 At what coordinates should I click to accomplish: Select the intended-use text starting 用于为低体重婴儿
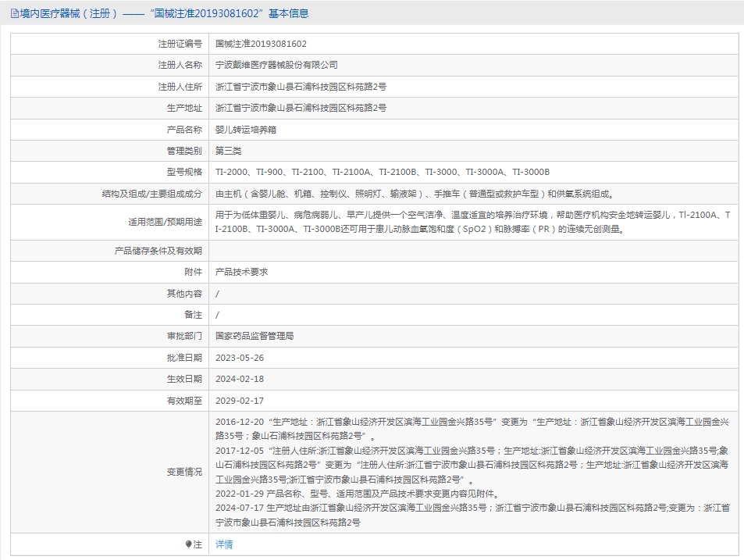[472, 222]
